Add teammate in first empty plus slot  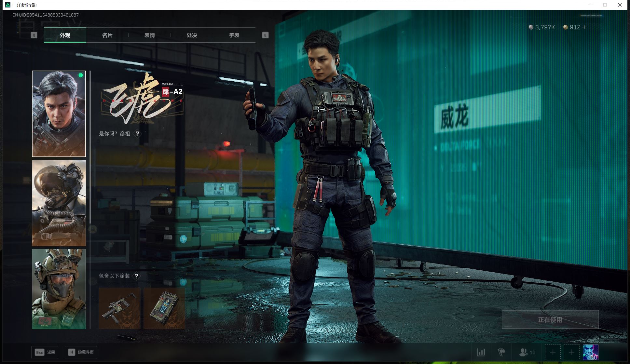(553, 352)
